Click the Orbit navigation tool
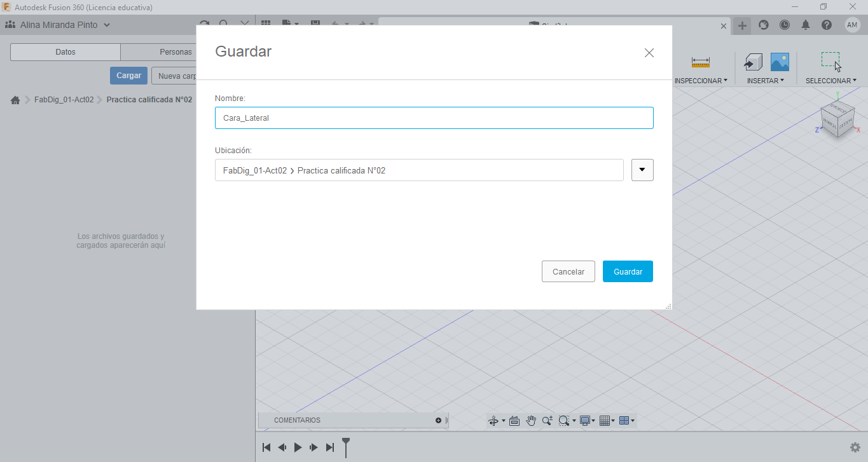This screenshot has height=462, width=868. coord(493,421)
